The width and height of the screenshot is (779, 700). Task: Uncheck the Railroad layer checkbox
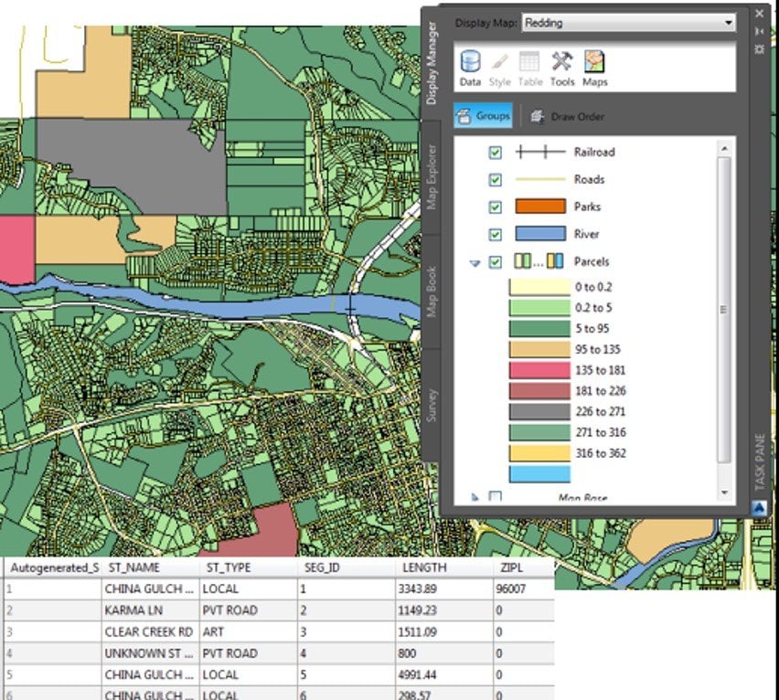[496, 153]
